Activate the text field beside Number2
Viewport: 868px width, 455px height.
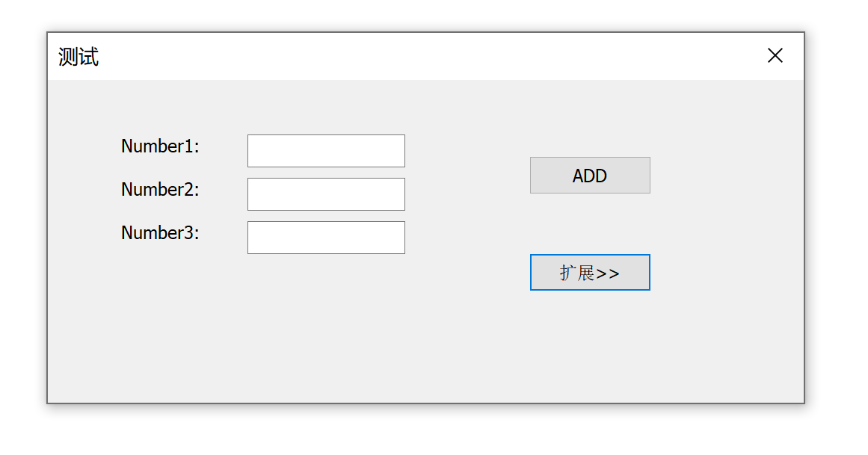click(326, 194)
